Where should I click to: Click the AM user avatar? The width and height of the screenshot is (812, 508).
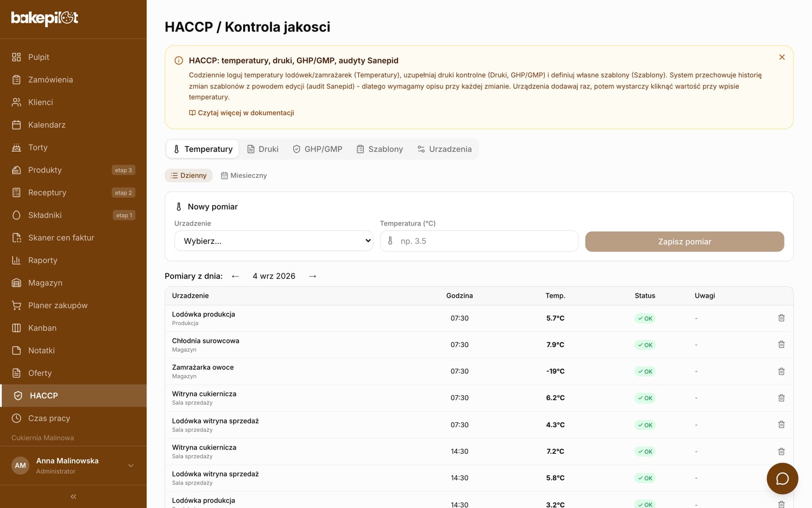[20, 466]
